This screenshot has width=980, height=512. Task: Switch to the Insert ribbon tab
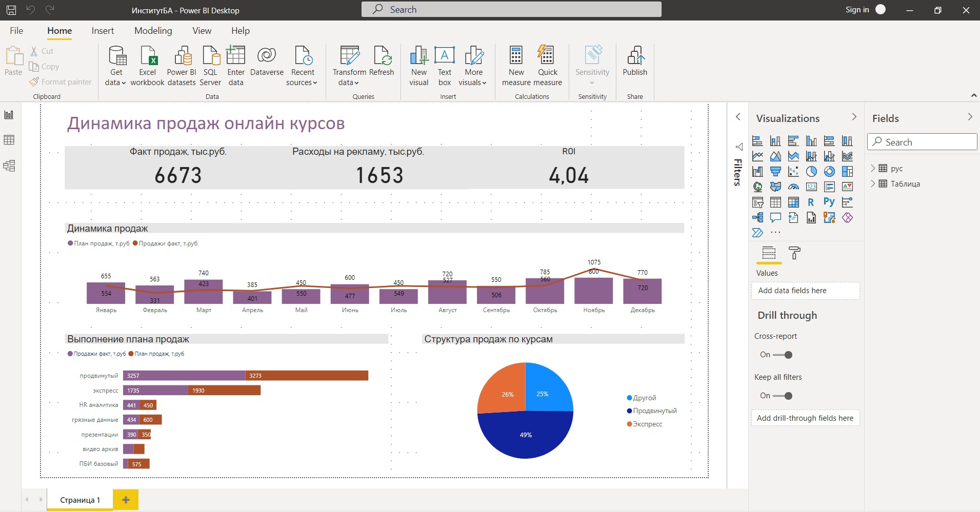(103, 31)
